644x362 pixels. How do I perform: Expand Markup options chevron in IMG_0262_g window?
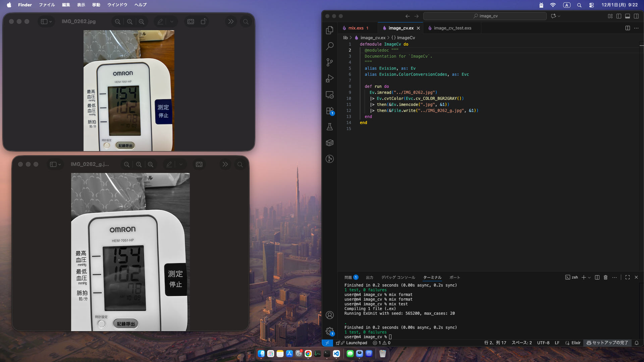pos(181,164)
